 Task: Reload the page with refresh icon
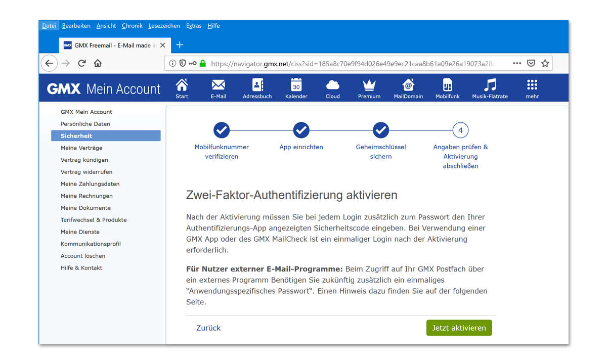click(81, 63)
